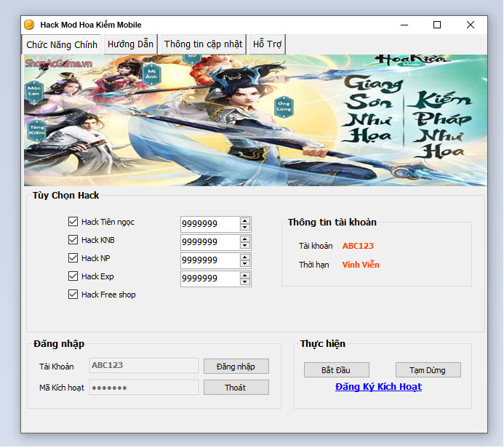The height and width of the screenshot is (448, 504).
Task: Click the Mã Kích hoạt password field
Action: point(144,388)
